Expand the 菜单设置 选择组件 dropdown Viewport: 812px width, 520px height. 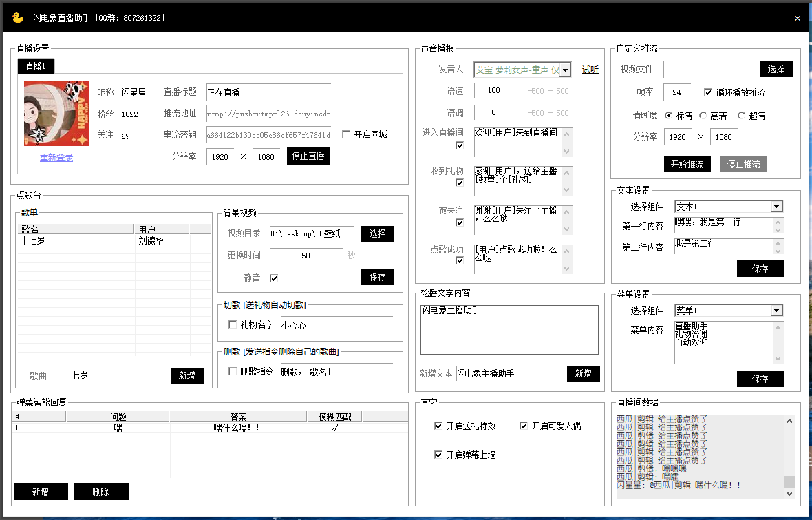tap(776, 311)
